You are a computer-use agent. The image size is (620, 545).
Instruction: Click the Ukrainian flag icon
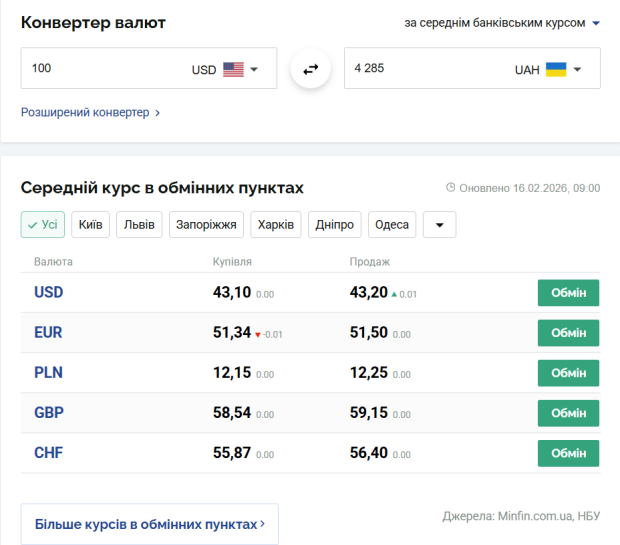coord(556,70)
